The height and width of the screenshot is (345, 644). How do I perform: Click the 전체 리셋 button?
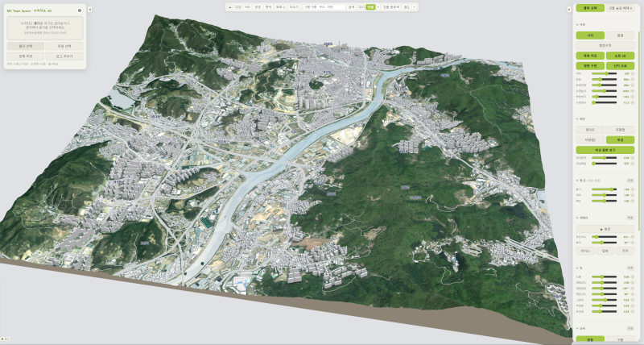point(26,56)
